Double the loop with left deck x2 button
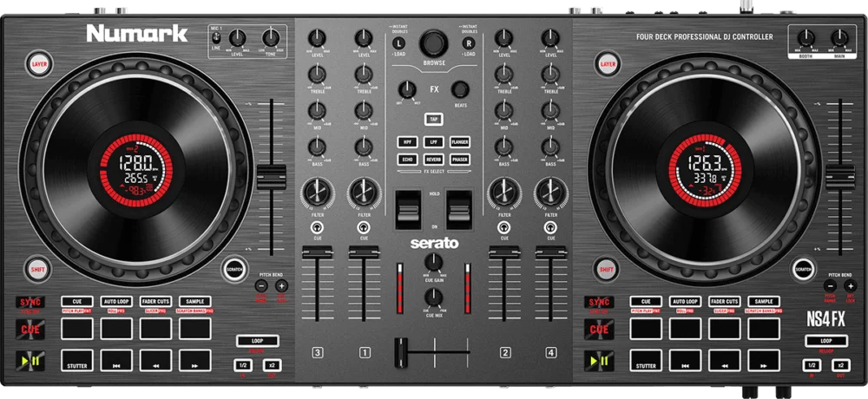This screenshot has height=399, width=868. [x=272, y=365]
